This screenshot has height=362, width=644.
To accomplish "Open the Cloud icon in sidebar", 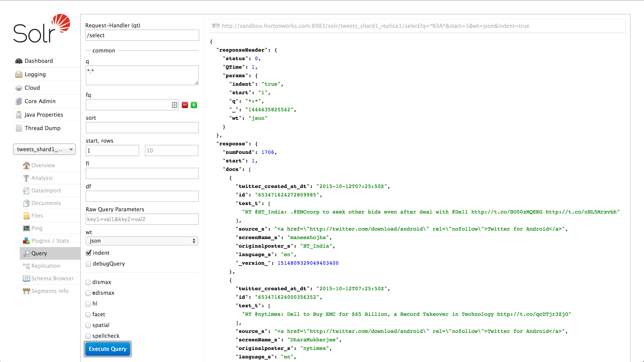I will [19, 88].
